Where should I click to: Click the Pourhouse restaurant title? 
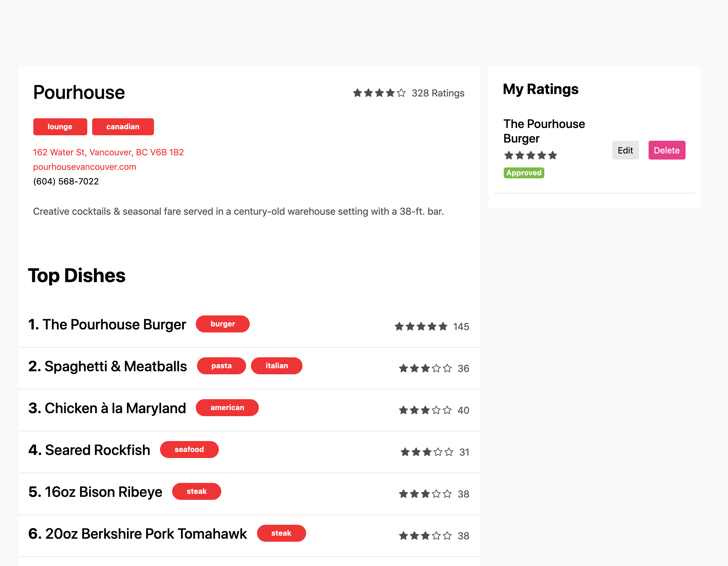click(x=79, y=93)
